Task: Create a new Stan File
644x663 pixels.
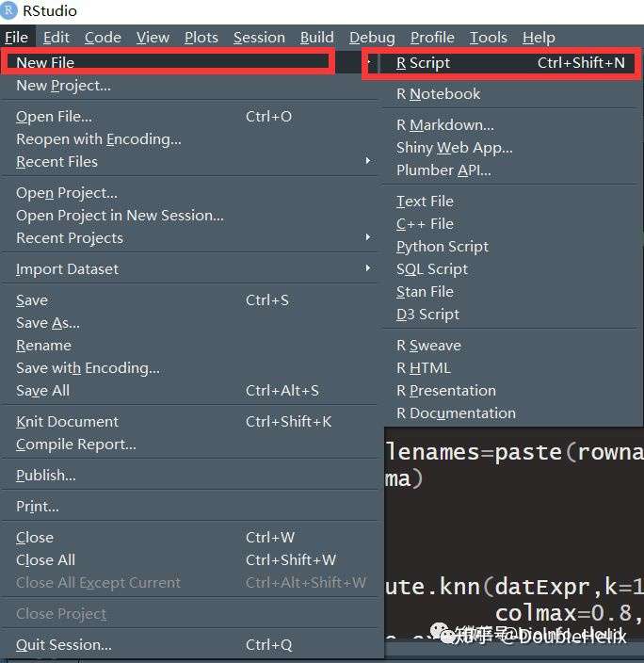Action: (x=511, y=292)
